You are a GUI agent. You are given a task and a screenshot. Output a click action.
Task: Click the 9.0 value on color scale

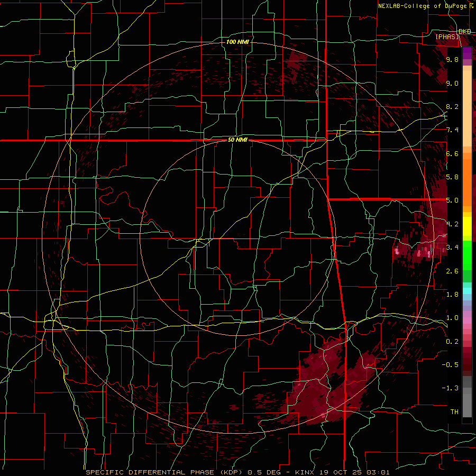point(452,83)
